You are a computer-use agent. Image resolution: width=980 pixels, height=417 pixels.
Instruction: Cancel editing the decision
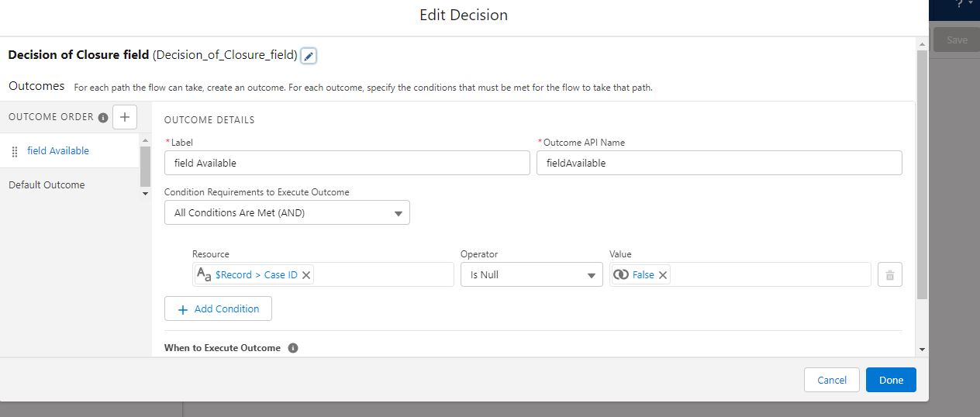831,380
